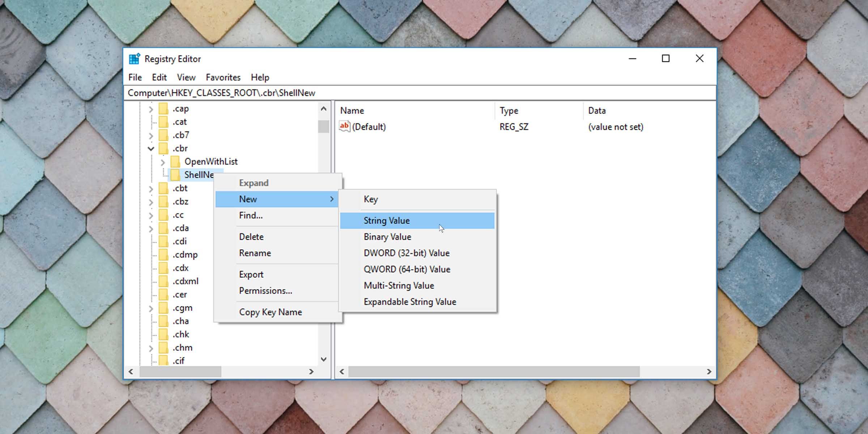Click Rename in the context menu
Screen dimensions: 868x434
(277, 253)
